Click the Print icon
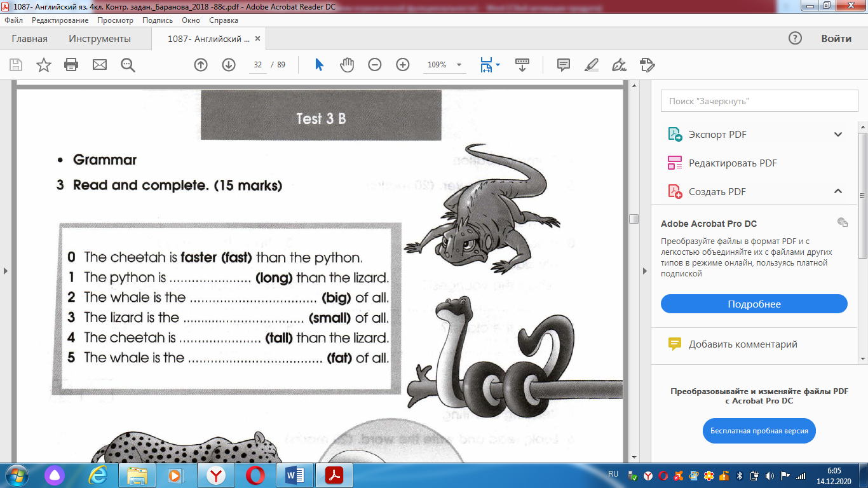This screenshot has height=488, width=868. [x=71, y=65]
